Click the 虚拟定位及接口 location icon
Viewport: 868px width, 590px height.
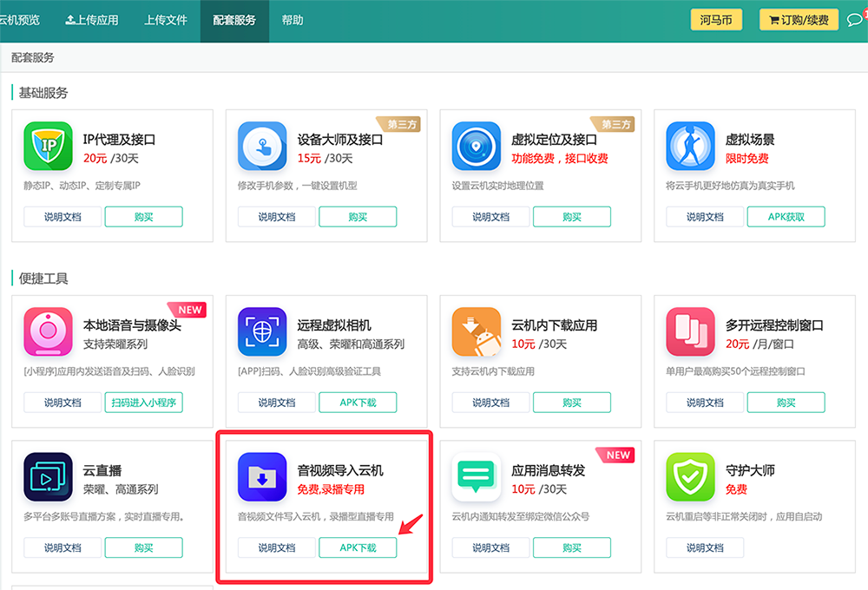click(477, 146)
